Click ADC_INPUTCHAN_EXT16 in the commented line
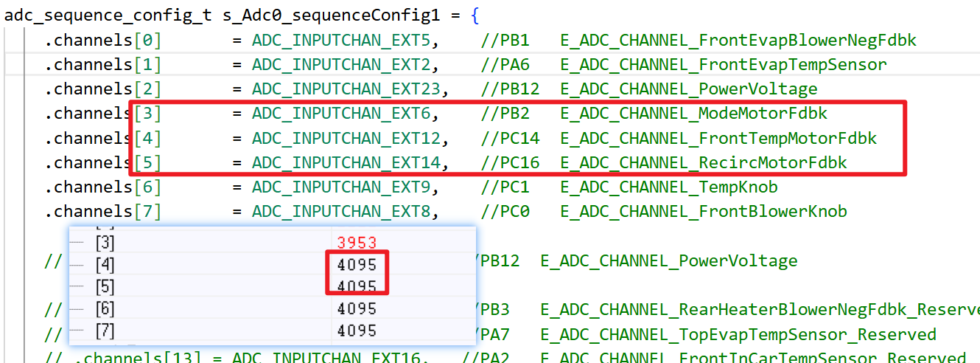The width and height of the screenshot is (980, 363). [331, 359]
